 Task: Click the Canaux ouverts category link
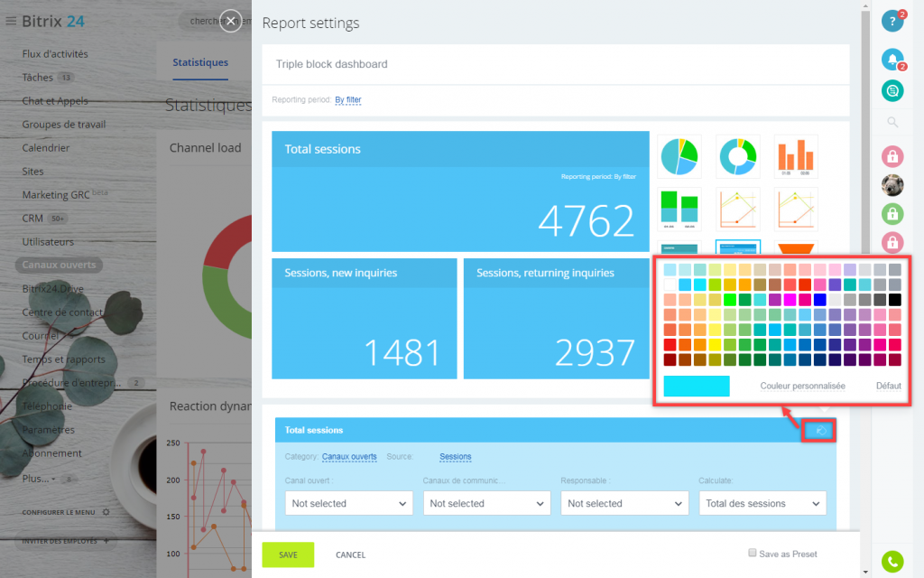[x=349, y=456]
